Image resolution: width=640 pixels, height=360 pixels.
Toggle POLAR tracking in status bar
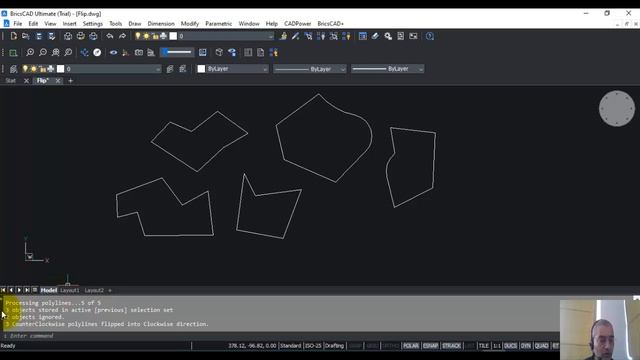411,346
